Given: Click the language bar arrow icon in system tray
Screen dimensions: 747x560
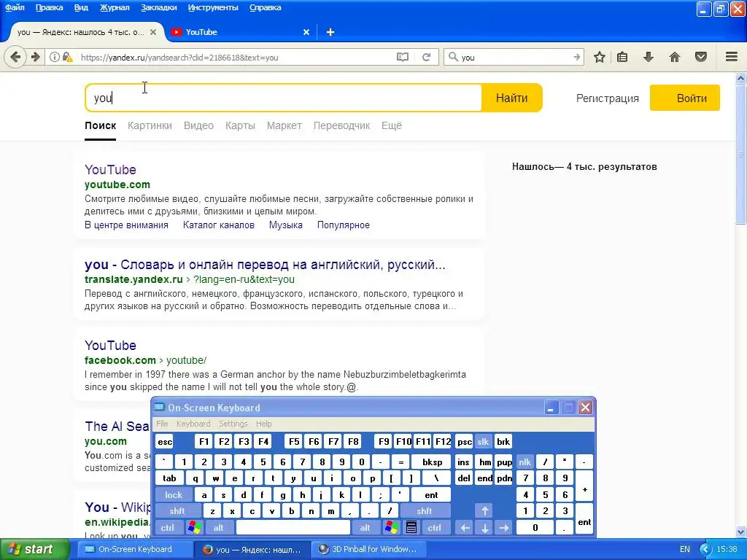Looking at the screenshot, I should tap(705, 549).
